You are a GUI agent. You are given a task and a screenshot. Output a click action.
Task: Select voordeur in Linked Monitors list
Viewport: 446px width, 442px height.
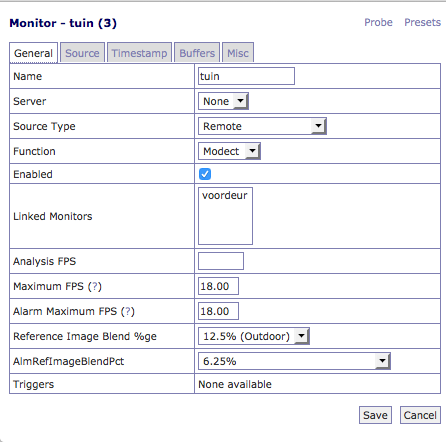[225, 195]
